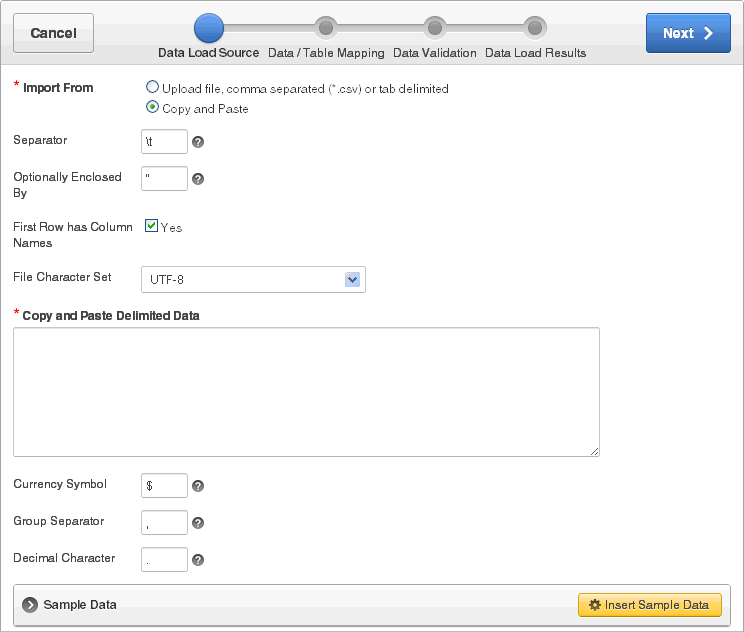Click the UTF-8 dropdown arrow

352,280
